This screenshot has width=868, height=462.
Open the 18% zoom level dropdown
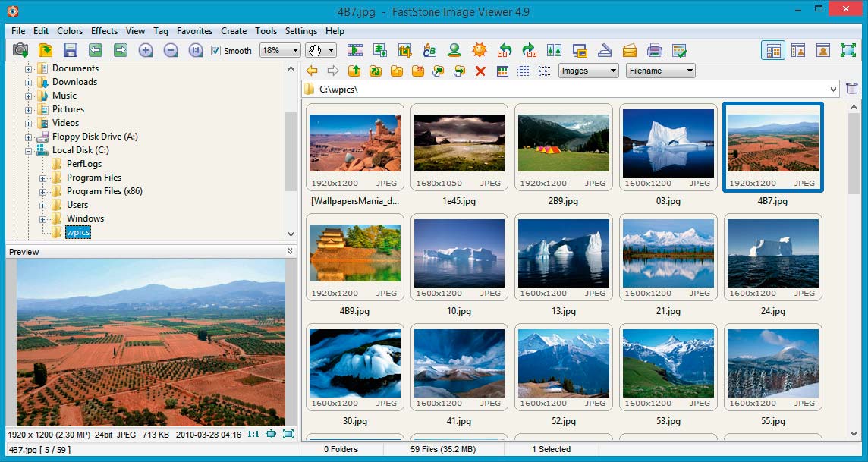pos(280,50)
